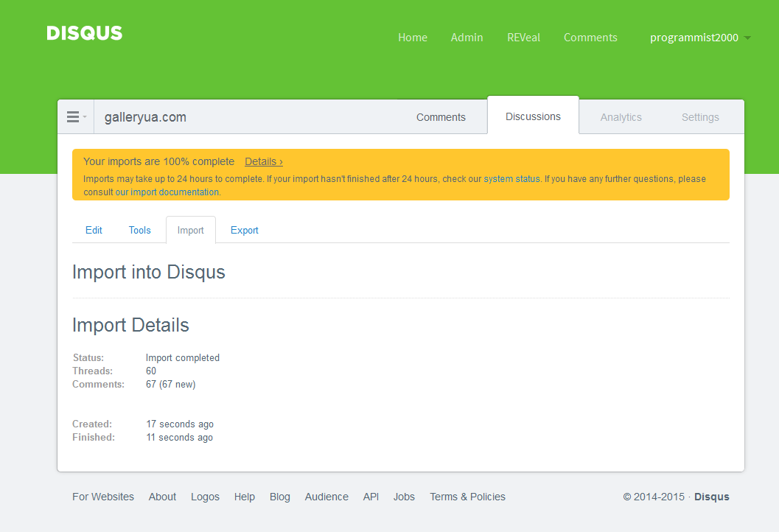Open the About footer link

[x=162, y=497]
